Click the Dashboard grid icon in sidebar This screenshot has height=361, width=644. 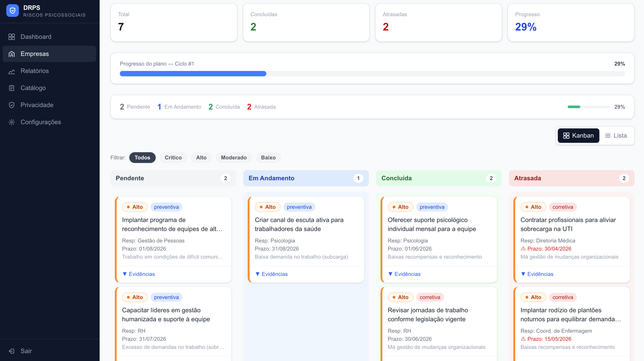12,37
